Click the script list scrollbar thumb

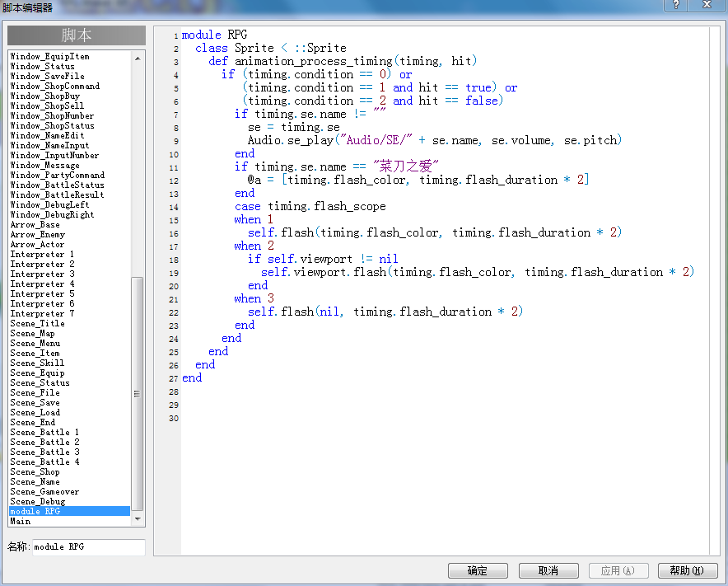coord(138,394)
